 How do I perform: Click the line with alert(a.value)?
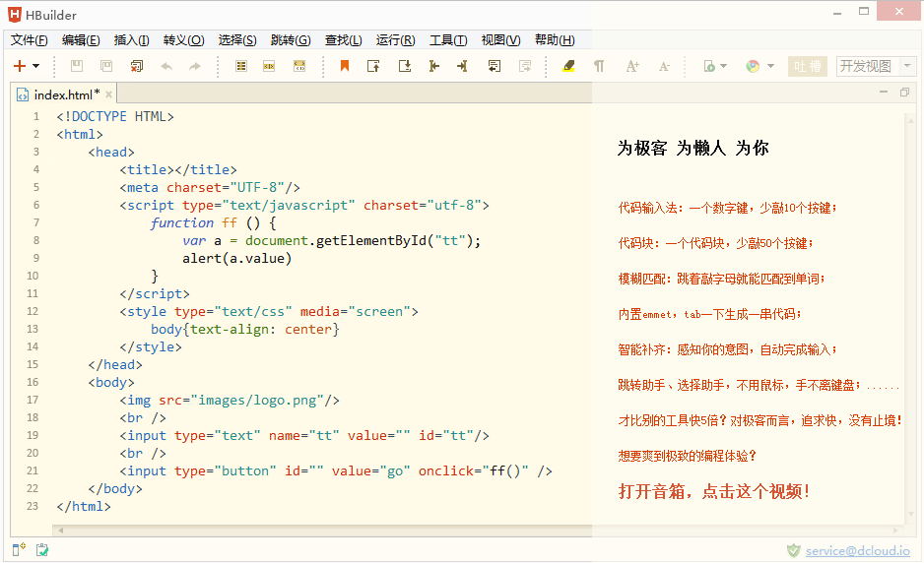pyautogui.click(x=236, y=259)
